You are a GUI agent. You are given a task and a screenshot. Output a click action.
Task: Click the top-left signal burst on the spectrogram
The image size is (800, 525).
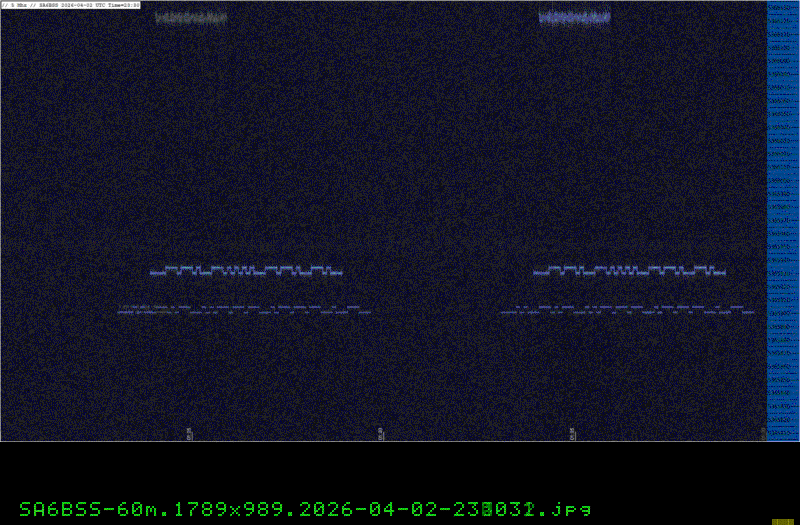coord(191,17)
